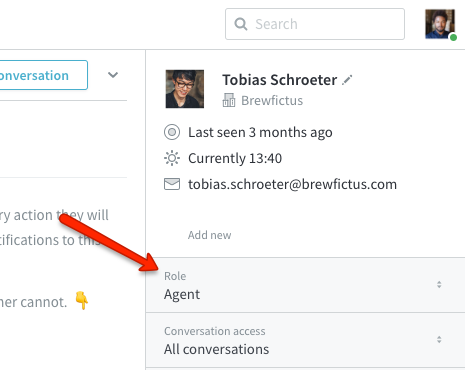This screenshot has height=370, width=465.
Task: Open the Brewfictus company link
Action: 272,100
